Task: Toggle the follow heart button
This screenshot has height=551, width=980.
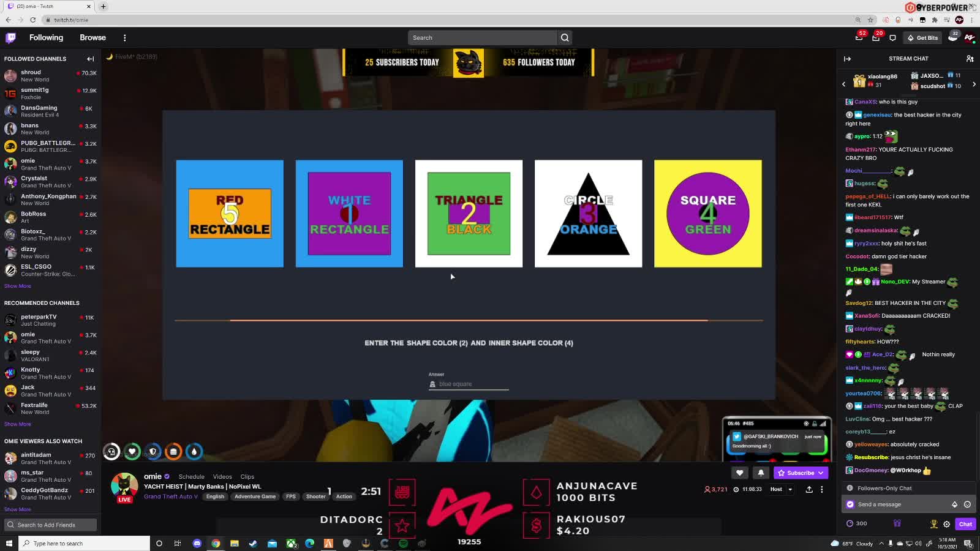Action: (x=739, y=473)
